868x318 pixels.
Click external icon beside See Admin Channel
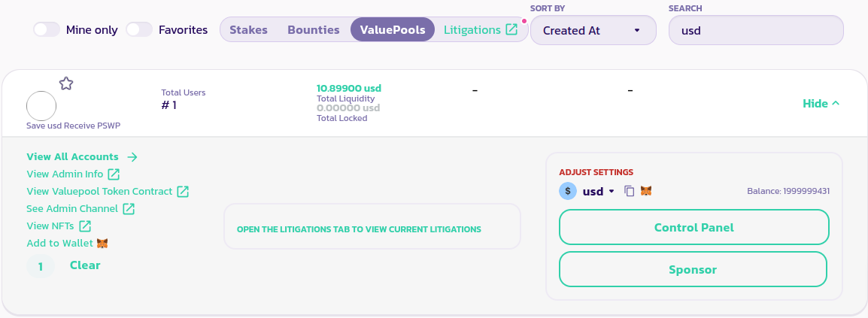[129, 208]
